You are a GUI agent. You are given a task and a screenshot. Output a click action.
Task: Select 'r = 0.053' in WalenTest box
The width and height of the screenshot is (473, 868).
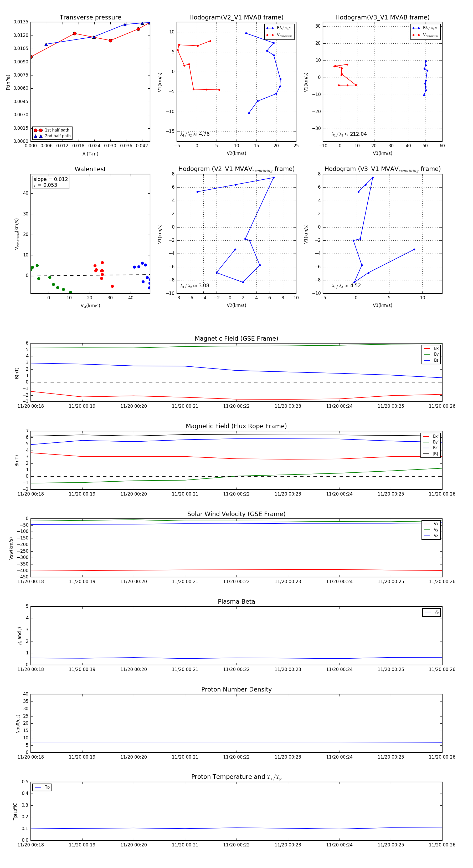pos(45,185)
